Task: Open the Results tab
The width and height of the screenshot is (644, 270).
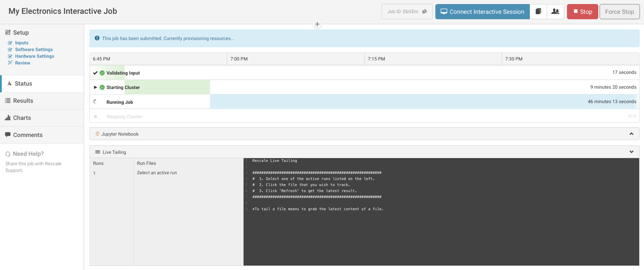Action: pos(23,101)
